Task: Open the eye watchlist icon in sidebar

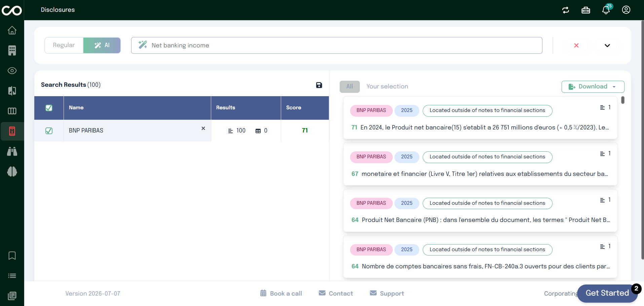Action: [12, 71]
